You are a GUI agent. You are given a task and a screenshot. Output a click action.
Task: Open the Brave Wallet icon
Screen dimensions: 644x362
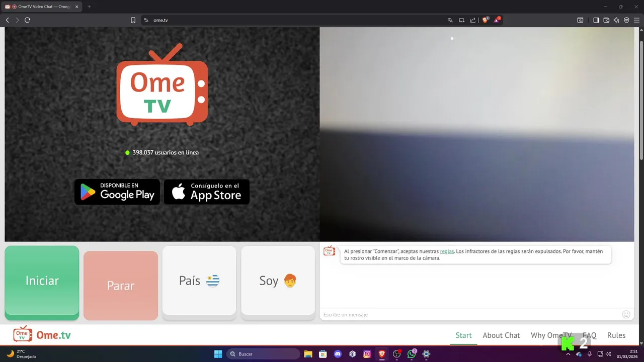606,20
